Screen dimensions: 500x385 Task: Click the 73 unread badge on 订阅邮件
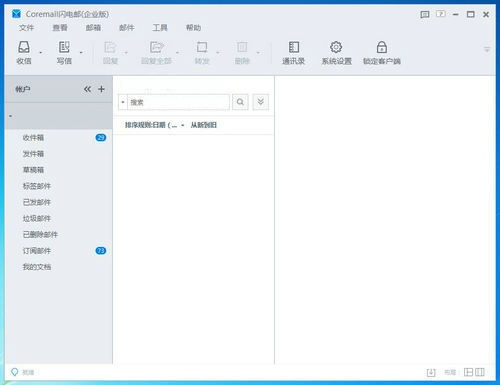click(101, 251)
